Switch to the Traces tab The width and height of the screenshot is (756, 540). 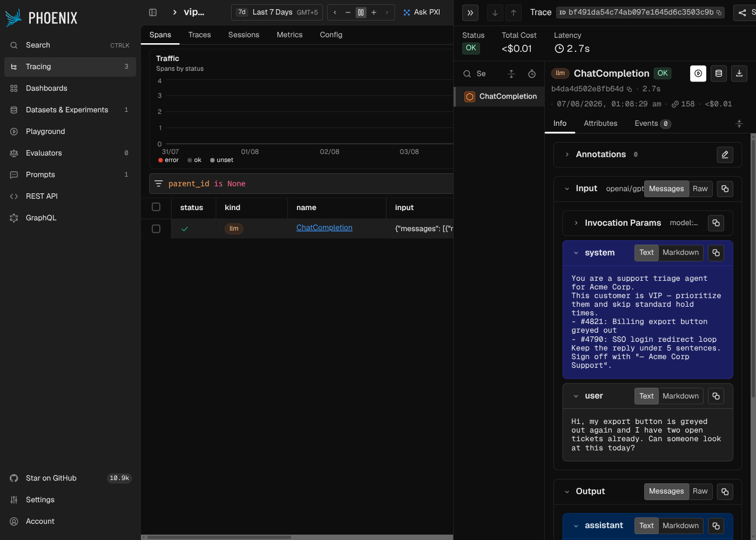pyautogui.click(x=200, y=35)
